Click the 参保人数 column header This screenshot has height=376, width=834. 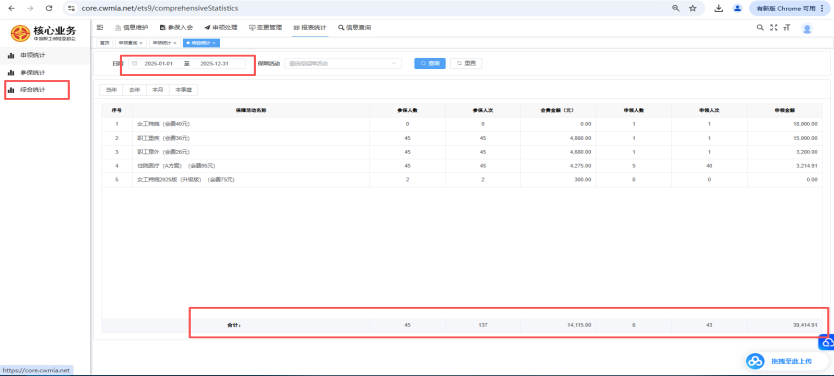click(x=407, y=110)
